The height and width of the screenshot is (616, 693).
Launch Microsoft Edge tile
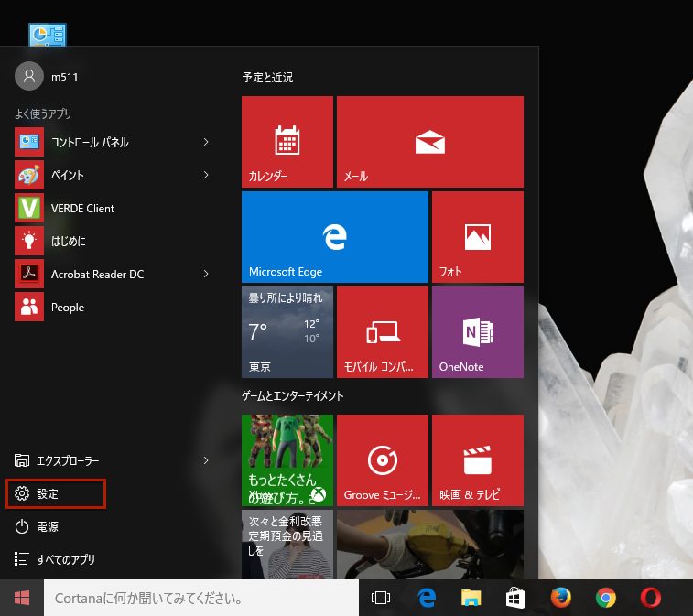tap(335, 237)
